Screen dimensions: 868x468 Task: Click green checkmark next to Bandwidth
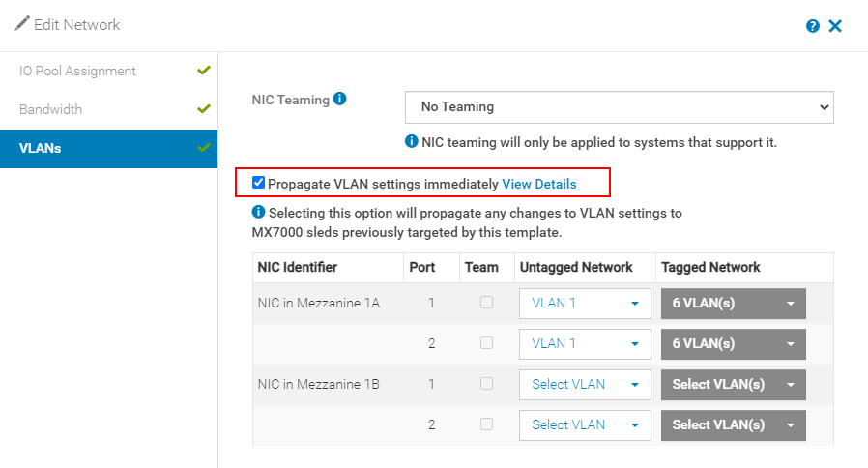click(x=203, y=109)
